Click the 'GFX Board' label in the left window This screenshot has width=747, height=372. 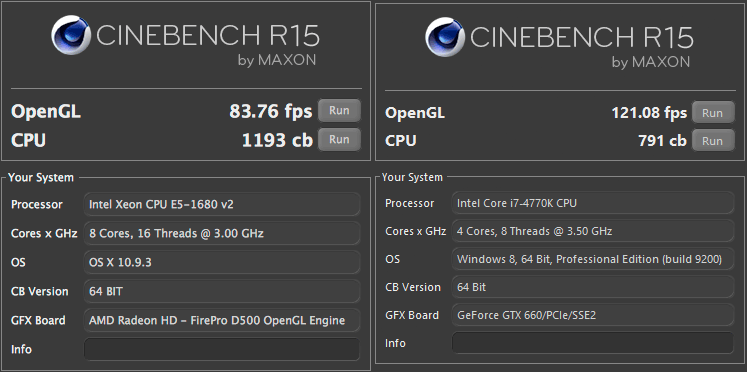tap(38, 320)
